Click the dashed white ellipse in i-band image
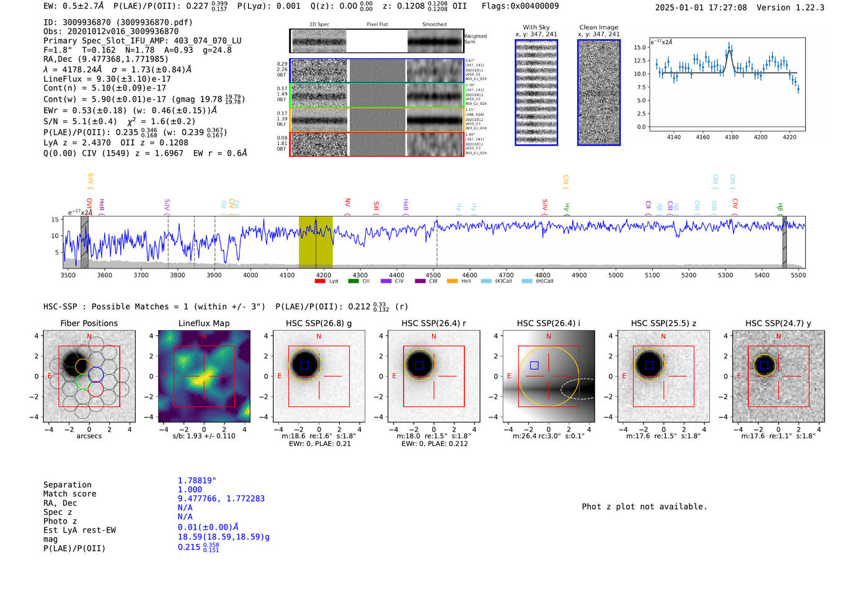Image resolution: width=868 pixels, height=591 pixels. tap(578, 389)
